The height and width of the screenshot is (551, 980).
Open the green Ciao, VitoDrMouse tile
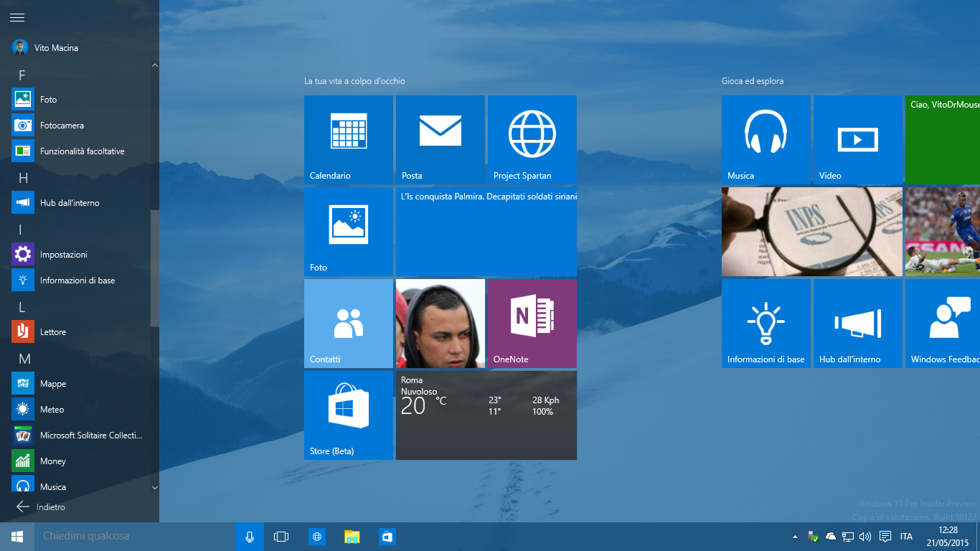[943, 140]
